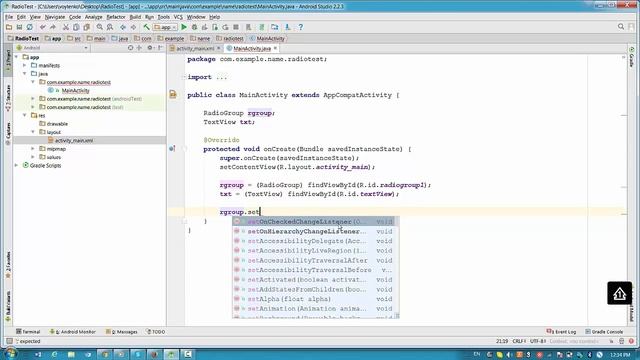
Task: Click the Stop square toolbar icon
Action: 236,27
